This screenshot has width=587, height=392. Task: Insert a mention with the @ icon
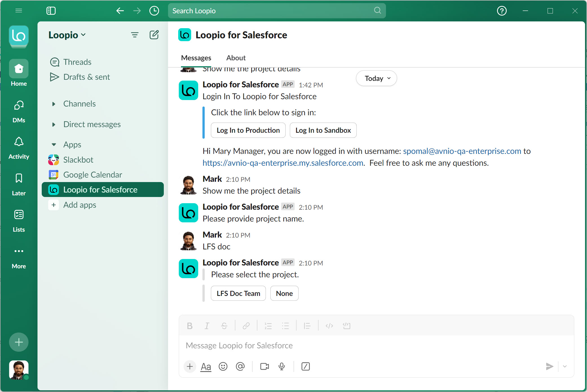[240, 366]
